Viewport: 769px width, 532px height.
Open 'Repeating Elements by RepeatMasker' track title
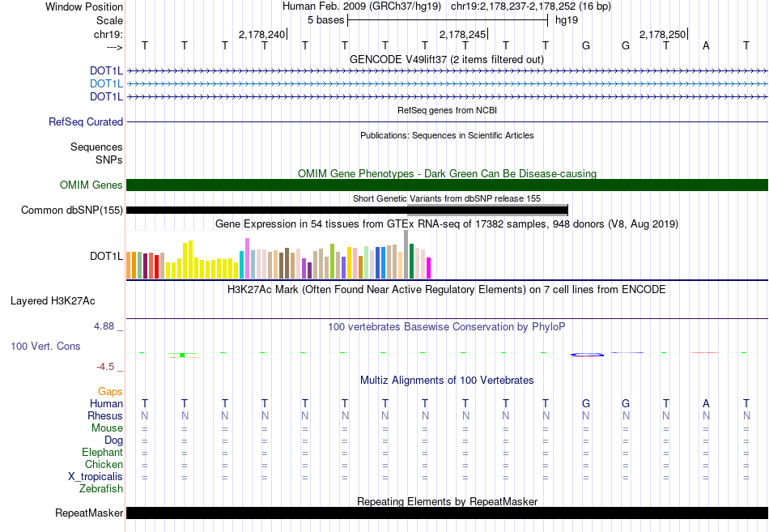point(447,501)
